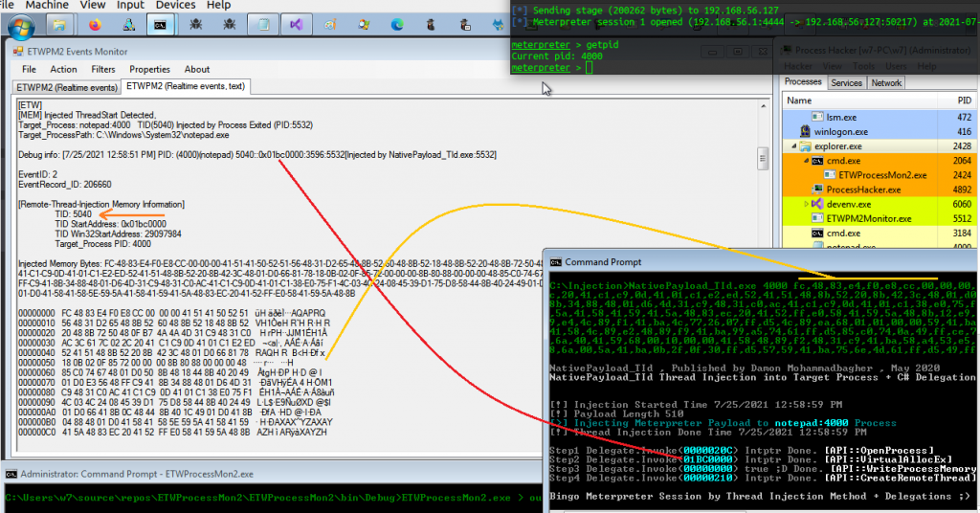
Task: Open Windows Explorer from the taskbar
Action: pos(59,25)
